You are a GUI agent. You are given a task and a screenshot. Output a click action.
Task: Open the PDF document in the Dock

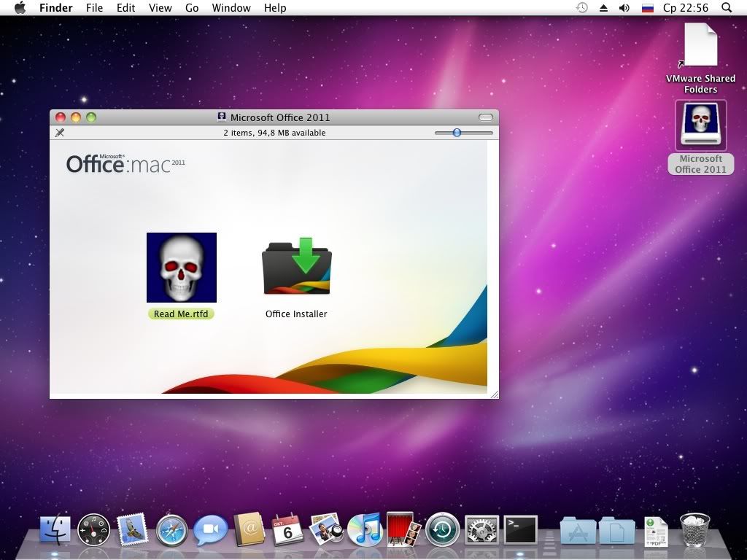tap(656, 532)
